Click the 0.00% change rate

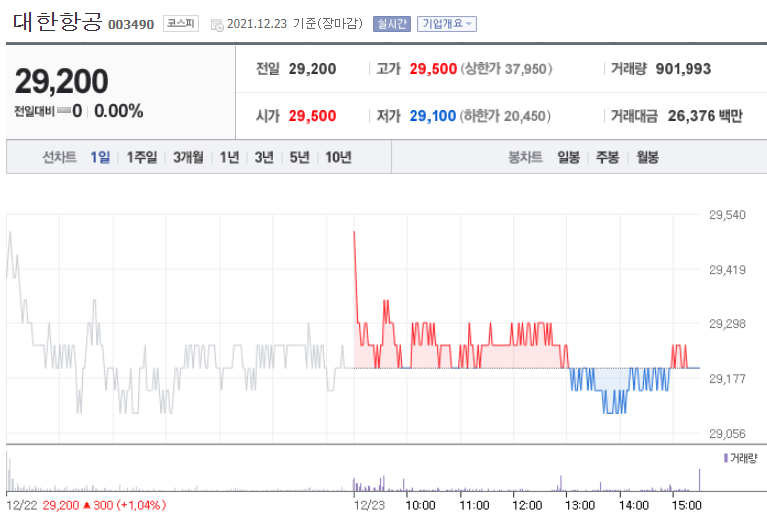click(x=119, y=111)
